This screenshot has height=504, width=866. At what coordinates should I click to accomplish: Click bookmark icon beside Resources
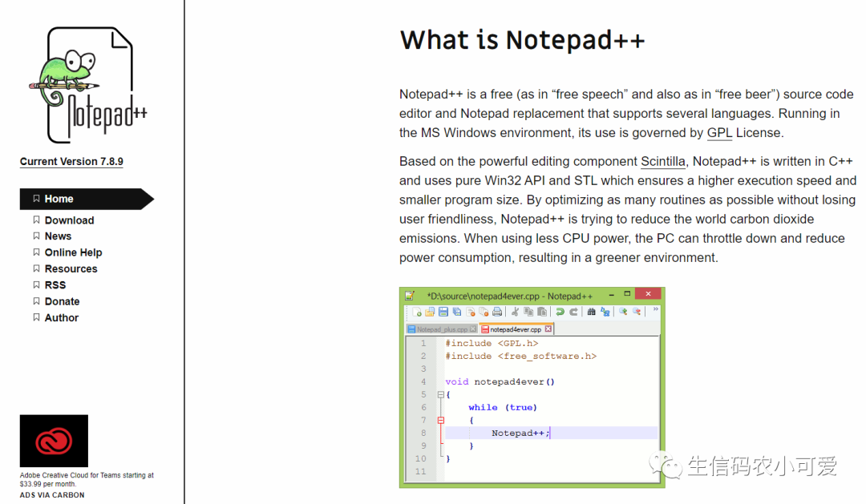coord(36,268)
